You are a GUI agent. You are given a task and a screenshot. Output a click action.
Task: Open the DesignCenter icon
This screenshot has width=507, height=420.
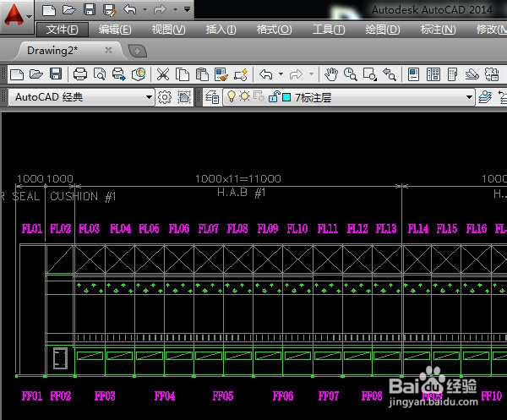433,74
